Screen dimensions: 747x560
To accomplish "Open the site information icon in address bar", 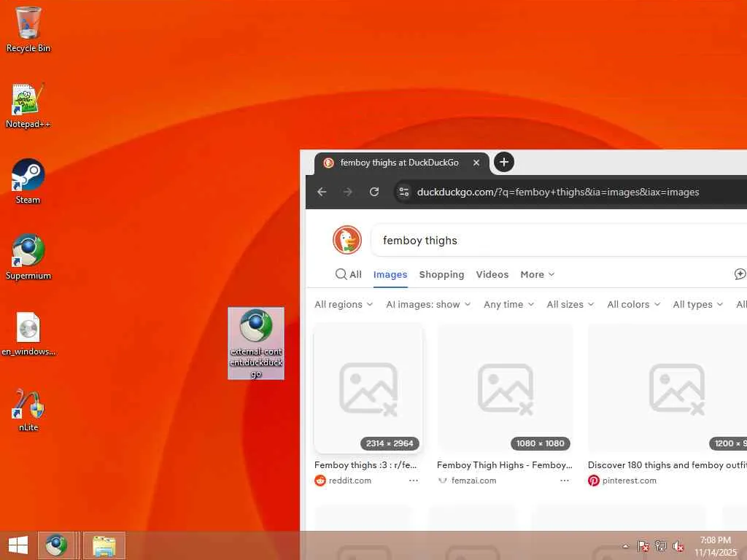I will (x=404, y=192).
